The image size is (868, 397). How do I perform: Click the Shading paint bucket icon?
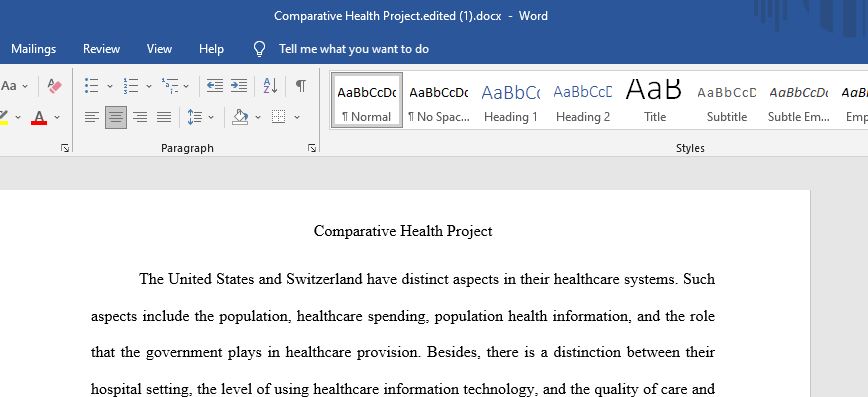pyautogui.click(x=240, y=117)
